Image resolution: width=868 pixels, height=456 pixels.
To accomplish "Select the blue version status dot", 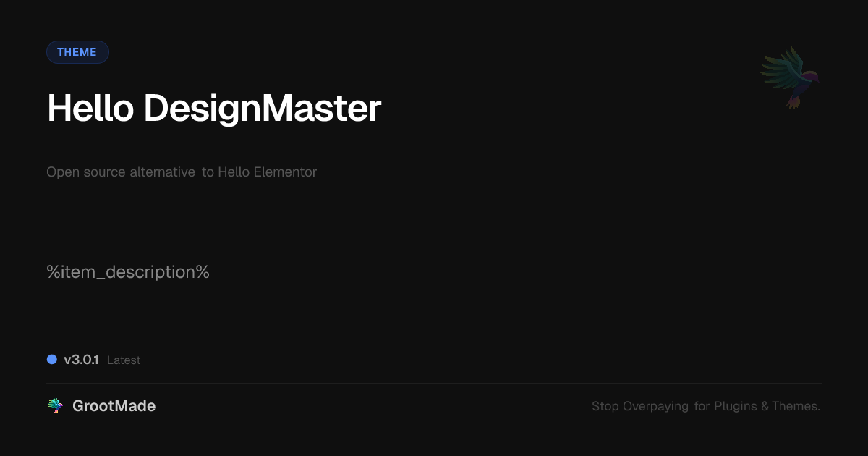I will (52, 359).
